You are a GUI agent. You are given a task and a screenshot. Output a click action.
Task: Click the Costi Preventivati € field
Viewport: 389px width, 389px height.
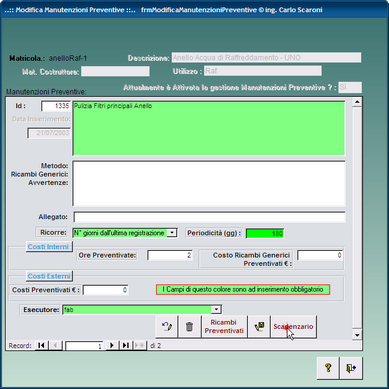pyautogui.click(x=105, y=290)
